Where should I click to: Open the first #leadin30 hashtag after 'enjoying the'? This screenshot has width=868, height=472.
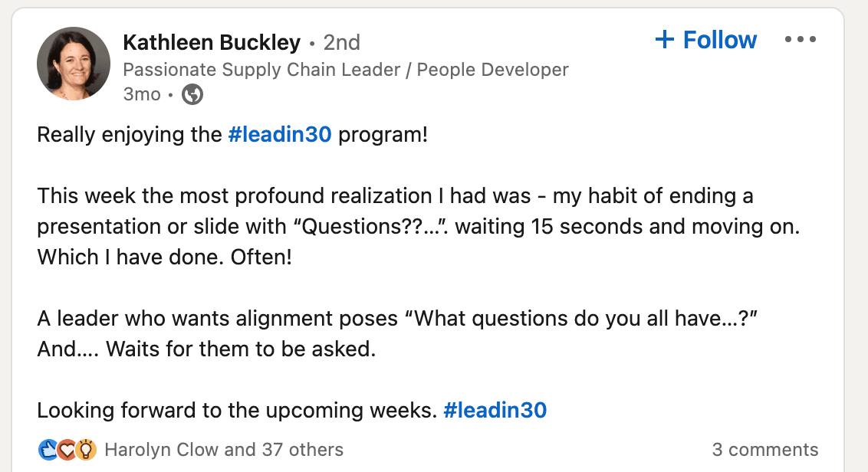(280, 134)
